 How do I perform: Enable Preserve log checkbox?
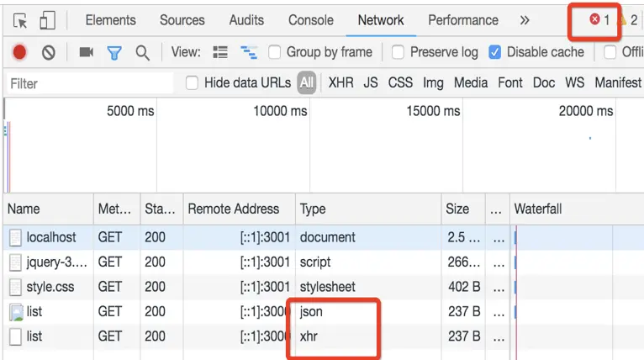(398, 52)
